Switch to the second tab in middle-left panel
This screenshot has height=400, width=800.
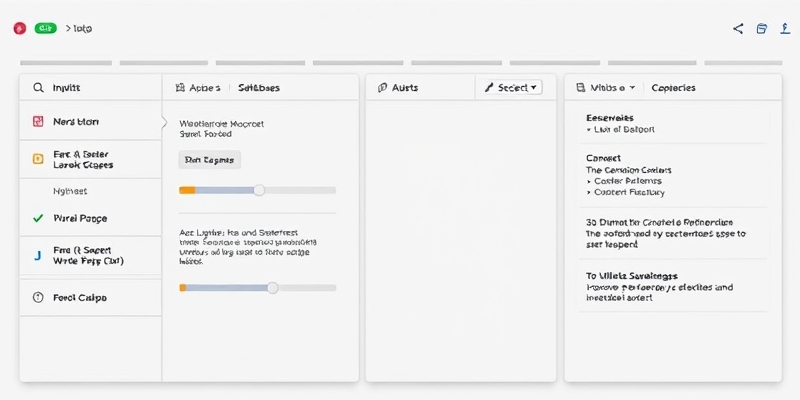pos(259,88)
